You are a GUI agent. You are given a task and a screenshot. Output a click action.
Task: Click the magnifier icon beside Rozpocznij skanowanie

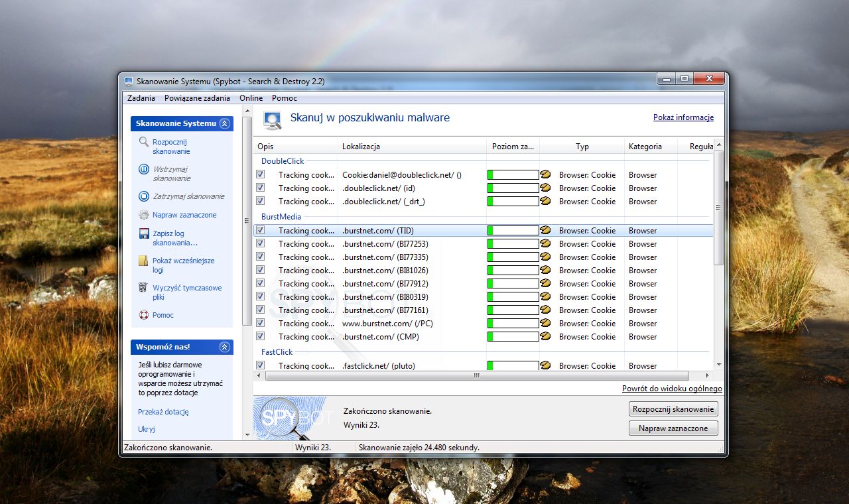[144, 142]
